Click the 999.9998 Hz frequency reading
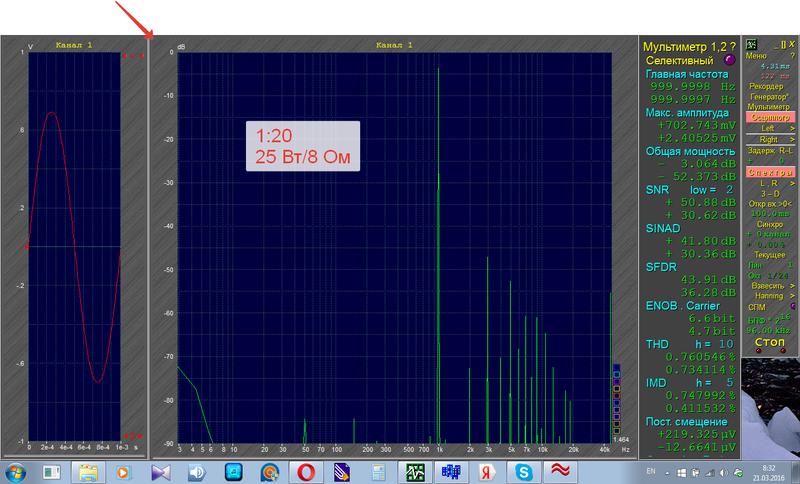800x484 pixels. point(692,87)
